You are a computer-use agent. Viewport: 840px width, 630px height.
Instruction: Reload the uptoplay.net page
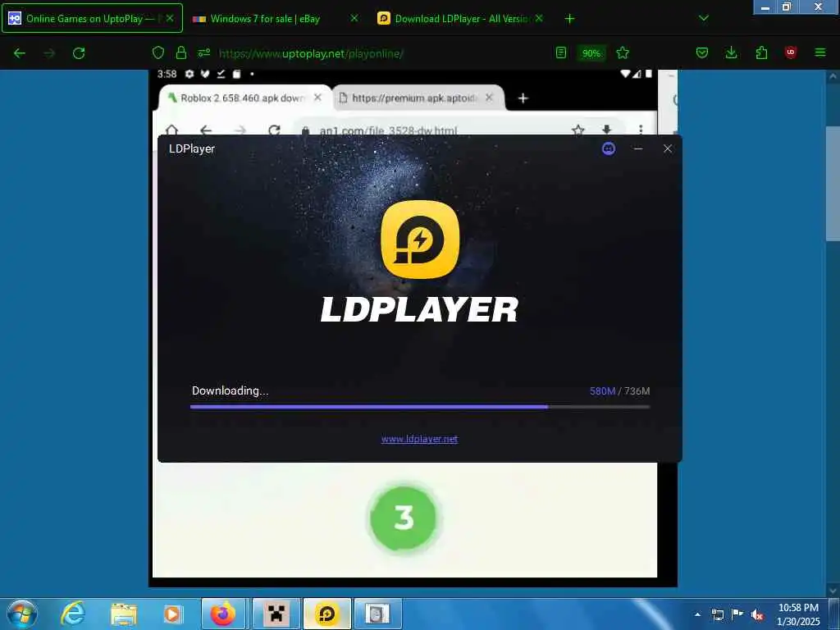click(79, 53)
